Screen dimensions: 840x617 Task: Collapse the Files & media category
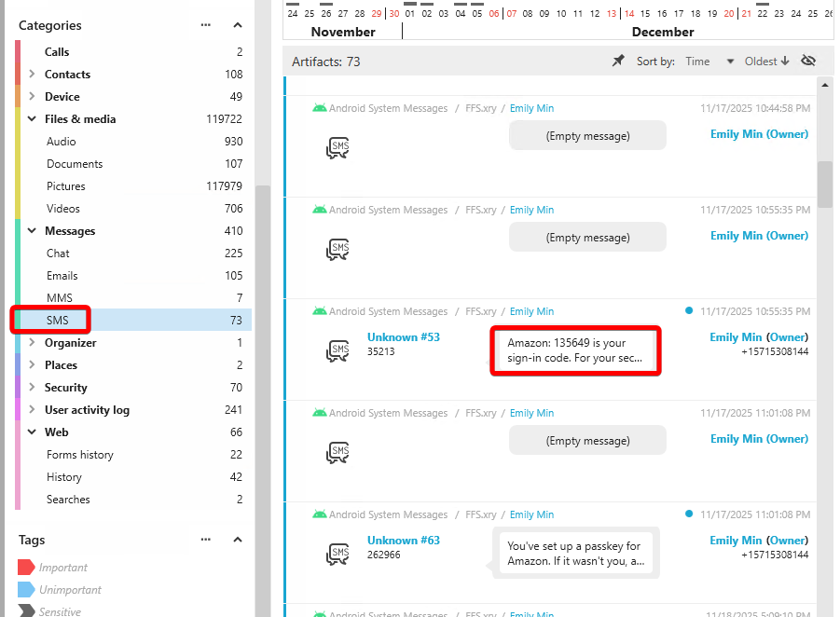pyautogui.click(x=32, y=119)
